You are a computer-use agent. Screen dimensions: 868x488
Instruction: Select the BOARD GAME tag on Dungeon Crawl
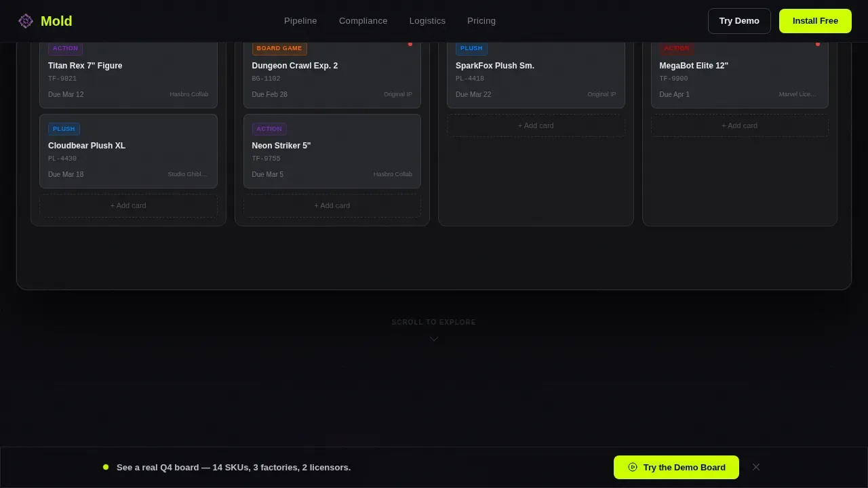[279, 49]
